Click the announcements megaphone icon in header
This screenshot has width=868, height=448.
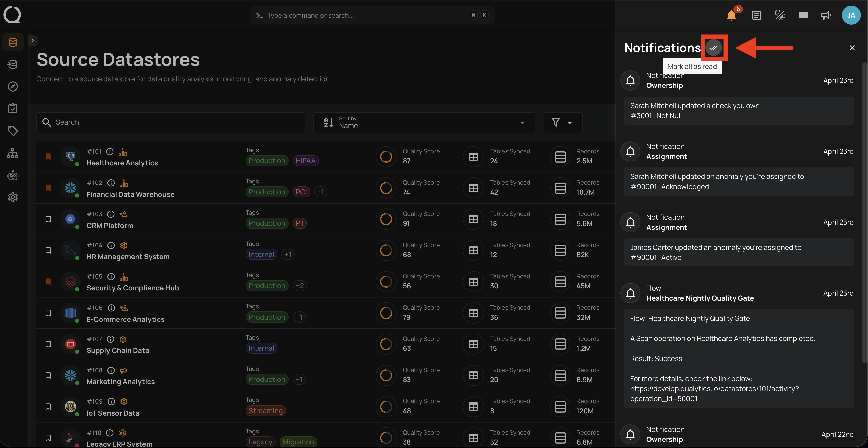click(825, 15)
